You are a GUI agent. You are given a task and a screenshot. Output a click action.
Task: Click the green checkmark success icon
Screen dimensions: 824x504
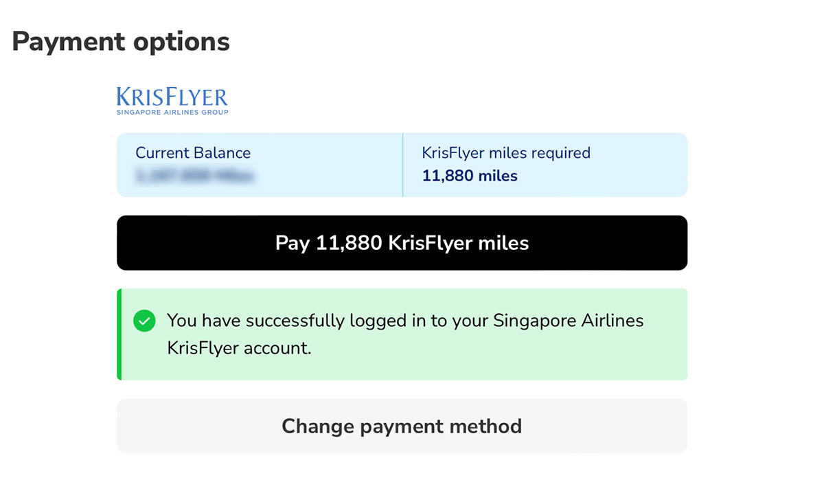tap(144, 321)
